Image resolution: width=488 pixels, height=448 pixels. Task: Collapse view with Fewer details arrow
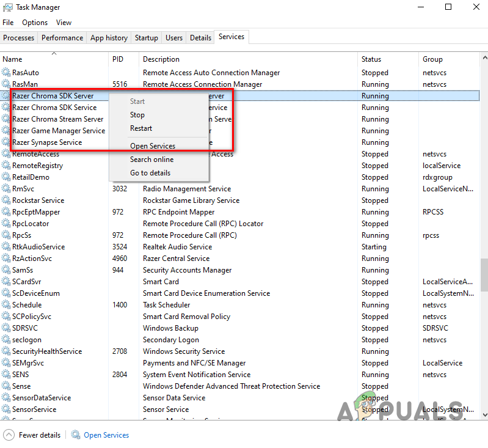pyautogui.click(x=9, y=435)
